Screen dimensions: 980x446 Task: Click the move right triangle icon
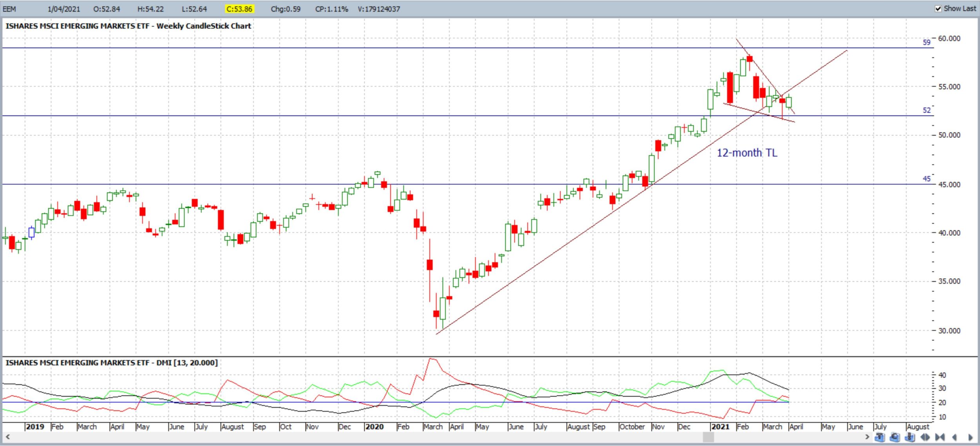tap(971, 437)
